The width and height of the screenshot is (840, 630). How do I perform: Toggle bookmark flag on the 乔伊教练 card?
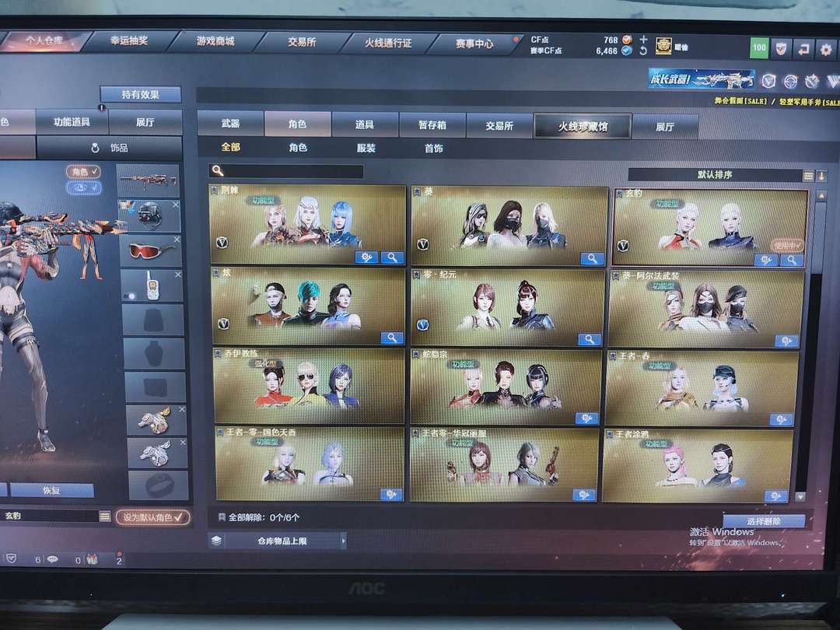(218, 354)
